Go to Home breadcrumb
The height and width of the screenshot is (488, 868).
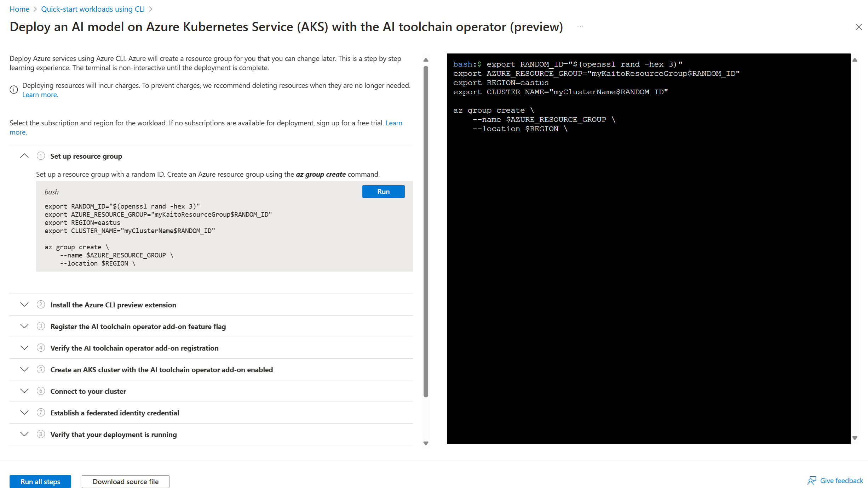tap(19, 9)
